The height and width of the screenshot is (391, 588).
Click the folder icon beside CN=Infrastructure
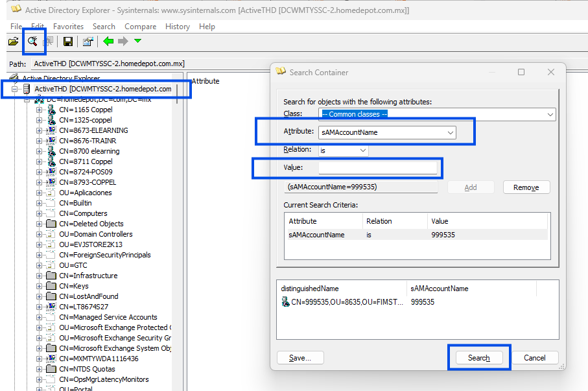point(51,276)
